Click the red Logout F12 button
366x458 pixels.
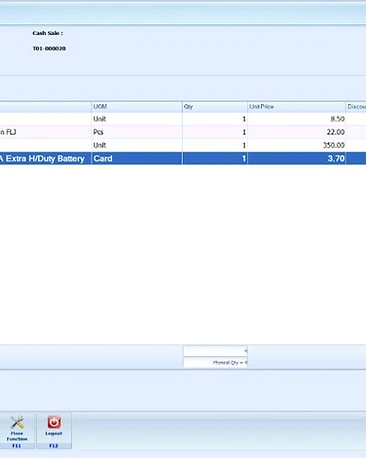pyautogui.click(x=54, y=432)
